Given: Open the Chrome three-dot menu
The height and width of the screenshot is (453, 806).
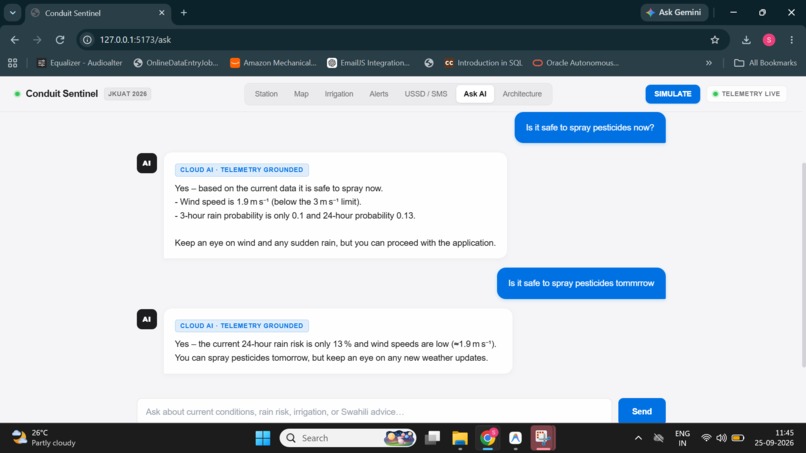Looking at the screenshot, I should tap(792, 40).
